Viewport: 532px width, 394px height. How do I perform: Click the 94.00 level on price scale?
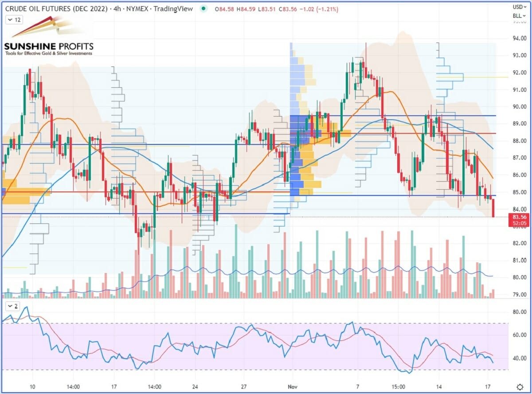click(519, 39)
